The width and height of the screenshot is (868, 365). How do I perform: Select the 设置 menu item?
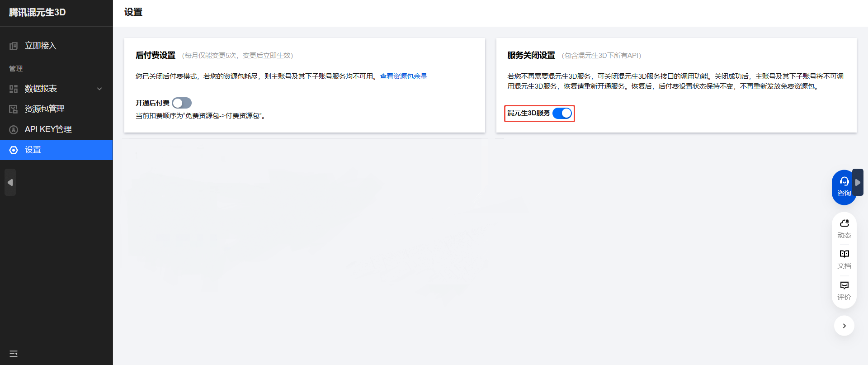pyautogui.click(x=56, y=150)
